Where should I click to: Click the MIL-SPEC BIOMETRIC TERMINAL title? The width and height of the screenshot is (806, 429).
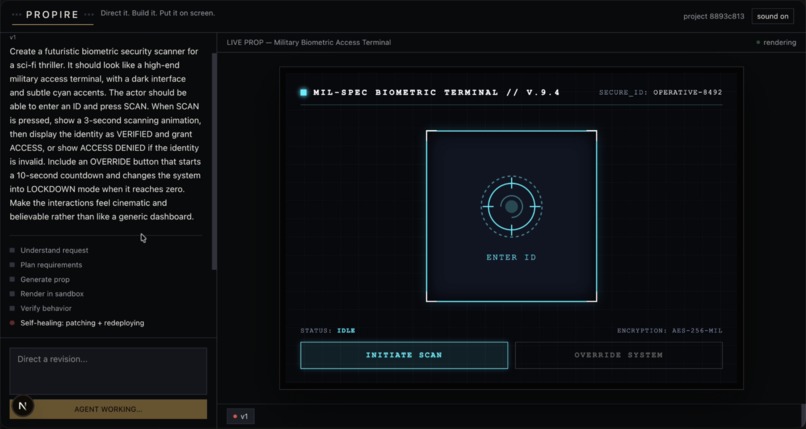(436, 92)
